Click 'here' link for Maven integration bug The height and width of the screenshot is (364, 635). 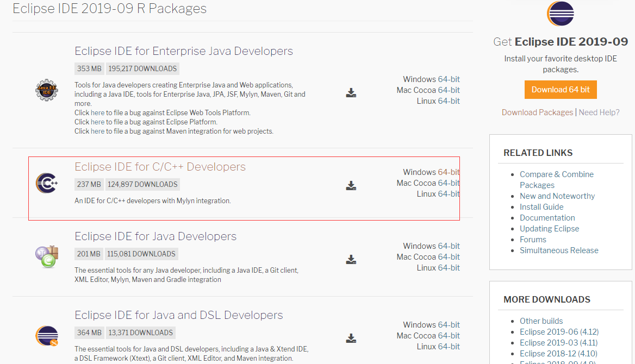(98, 131)
